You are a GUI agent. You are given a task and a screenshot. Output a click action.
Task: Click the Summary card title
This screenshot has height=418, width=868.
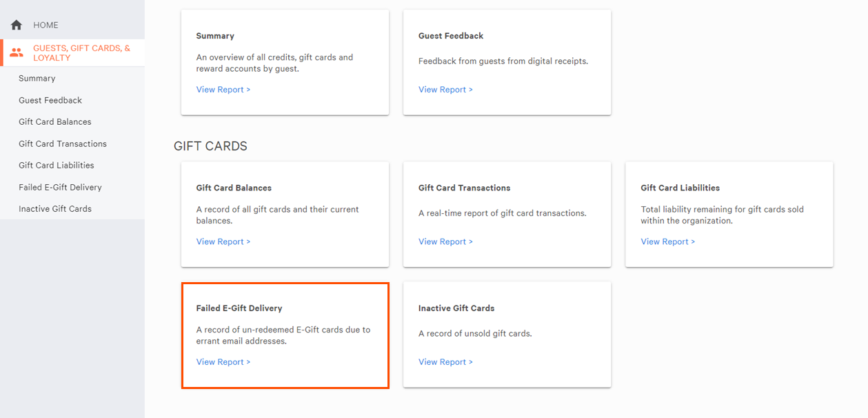(215, 36)
